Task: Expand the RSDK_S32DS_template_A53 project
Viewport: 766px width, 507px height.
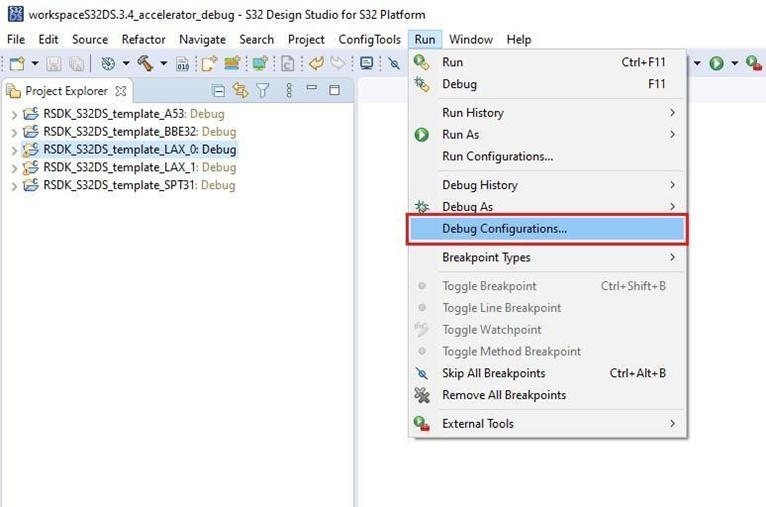Action: click(x=14, y=115)
